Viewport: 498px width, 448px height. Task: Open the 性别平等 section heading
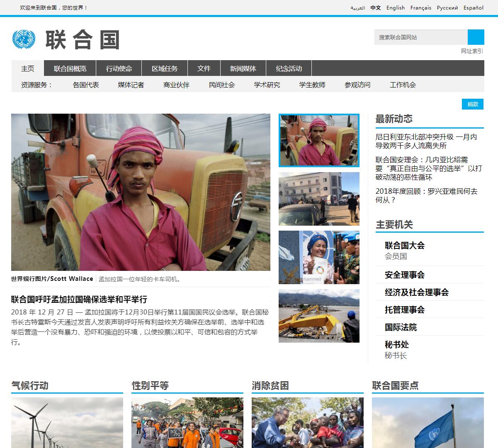150,385
